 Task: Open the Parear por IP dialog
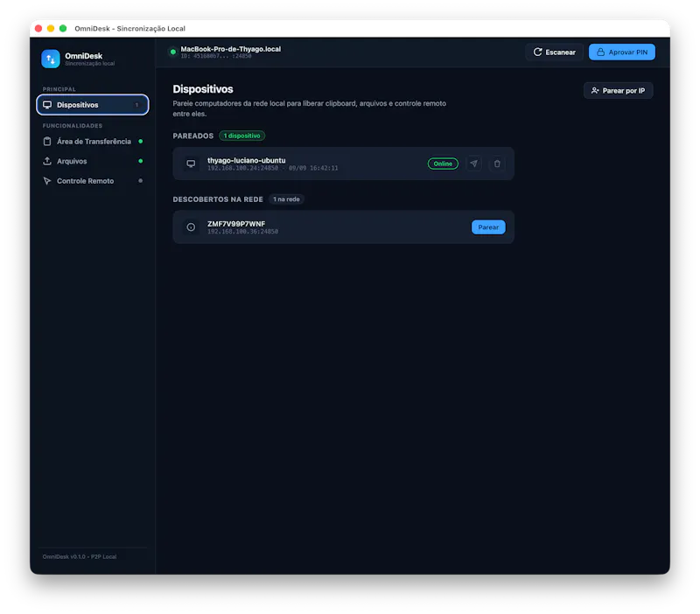click(618, 91)
